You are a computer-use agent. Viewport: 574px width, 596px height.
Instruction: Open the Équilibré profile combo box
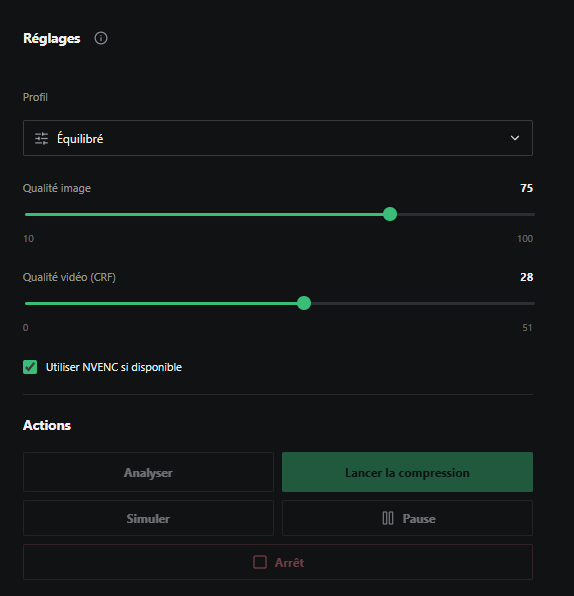[x=278, y=138]
